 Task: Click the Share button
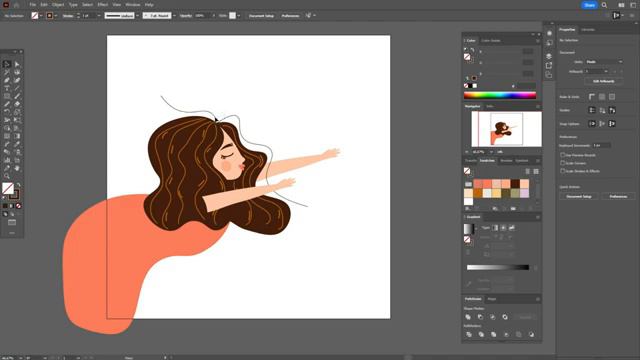(589, 5)
